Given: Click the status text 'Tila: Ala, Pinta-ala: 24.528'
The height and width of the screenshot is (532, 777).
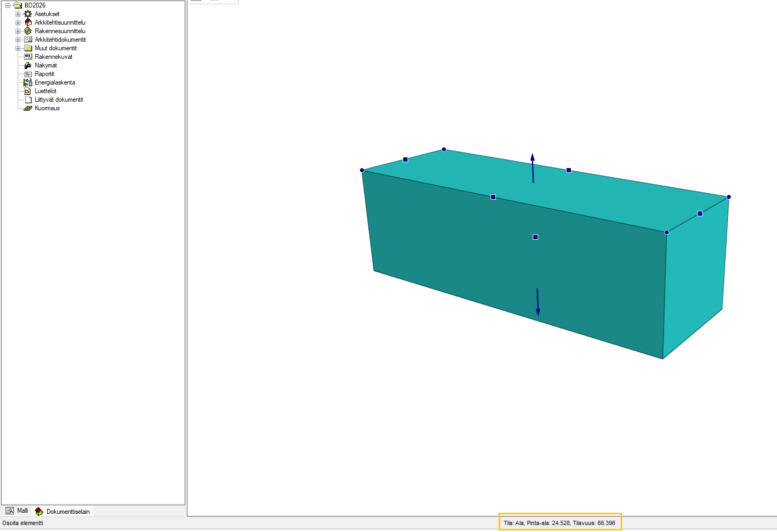Looking at the screenshot, I should point(537,523).
